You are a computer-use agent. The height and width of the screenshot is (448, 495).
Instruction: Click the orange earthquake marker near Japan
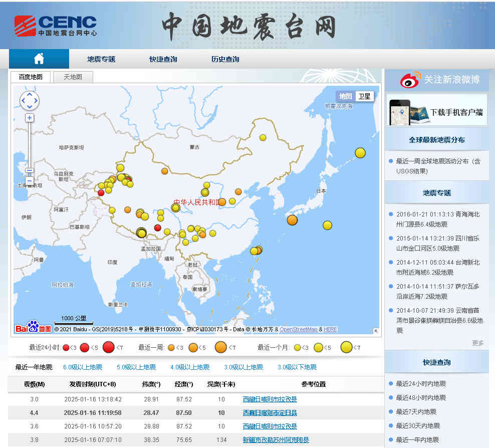292,220
